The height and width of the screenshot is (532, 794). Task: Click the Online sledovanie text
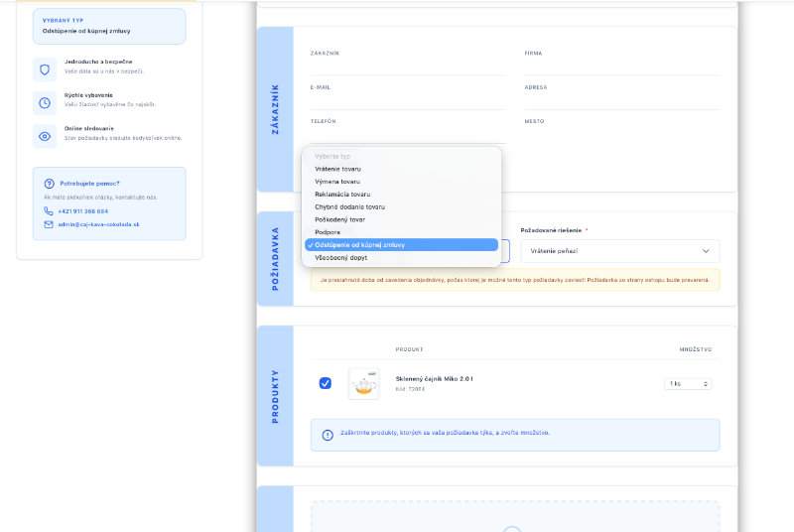(x=89, y=129)
